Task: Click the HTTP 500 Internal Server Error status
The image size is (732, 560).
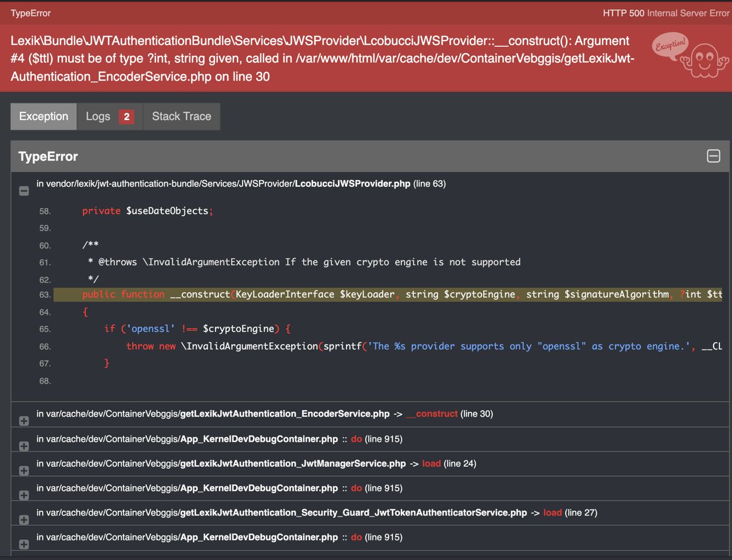Action: 666,13
